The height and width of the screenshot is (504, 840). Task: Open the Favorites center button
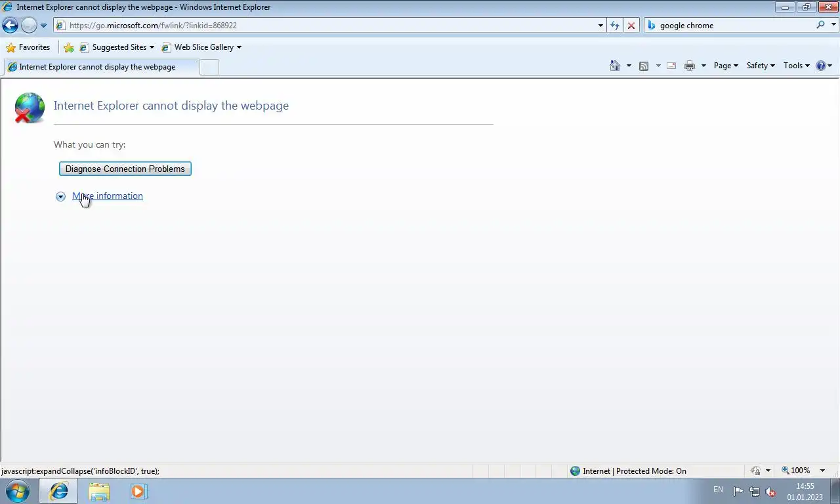pyautogui.click(x=28, y=47)
